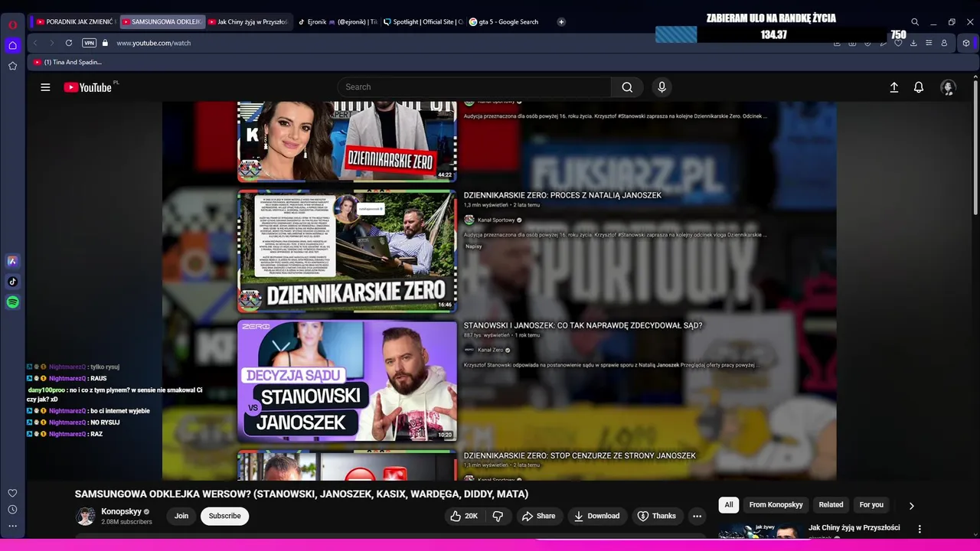Click title STOP CENZURZE ZE STRONY JANOSZEK
The image size is (980, 551).
click(x=580, y=456)
